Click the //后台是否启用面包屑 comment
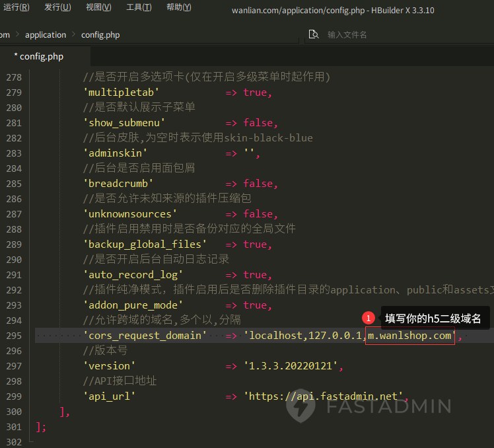The image size is (494, 448). pos(139,168)
